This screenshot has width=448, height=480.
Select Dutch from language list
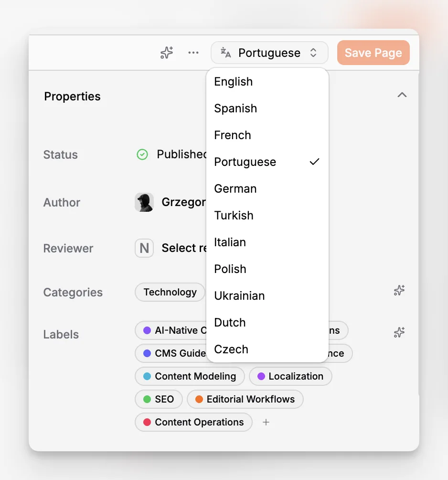click(267, 322)
